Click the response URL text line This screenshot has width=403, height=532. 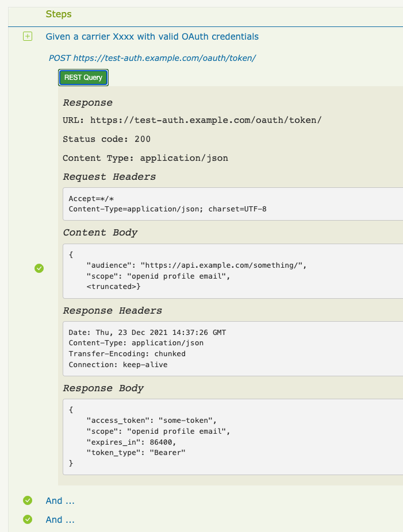coord(191,120)
